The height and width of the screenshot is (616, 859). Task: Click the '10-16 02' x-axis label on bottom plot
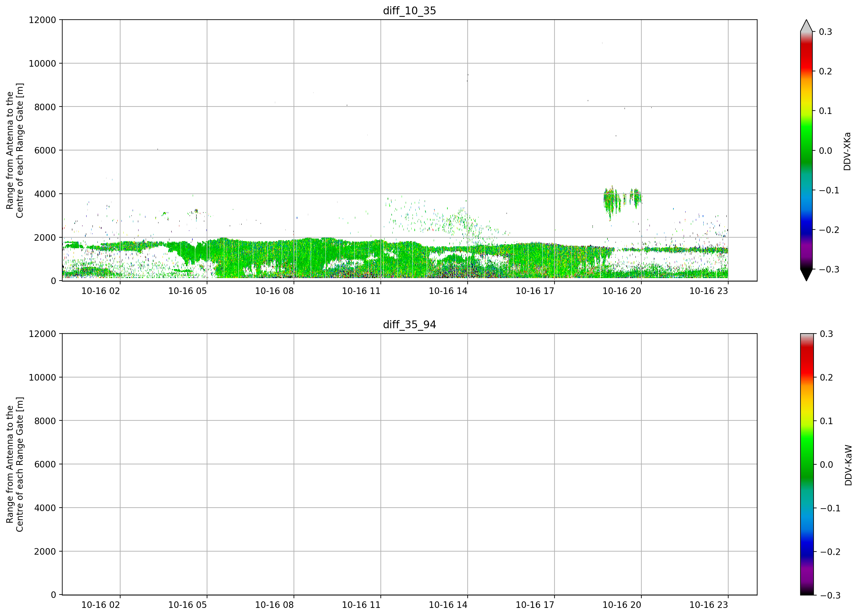(x=101, y=605)
